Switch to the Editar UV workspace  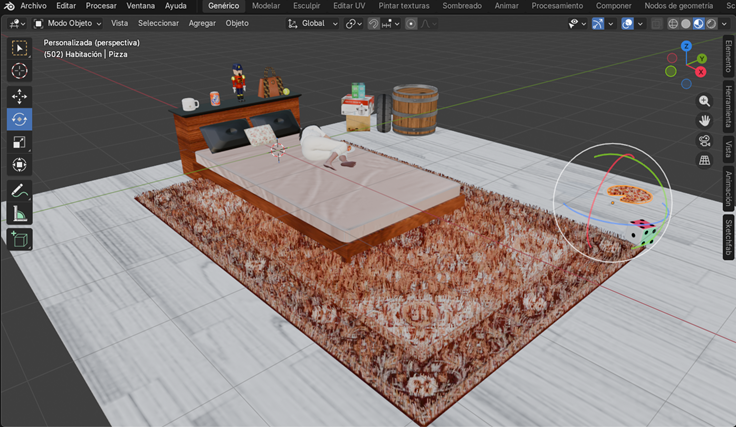pyautogui.click(x=349, y=6)
